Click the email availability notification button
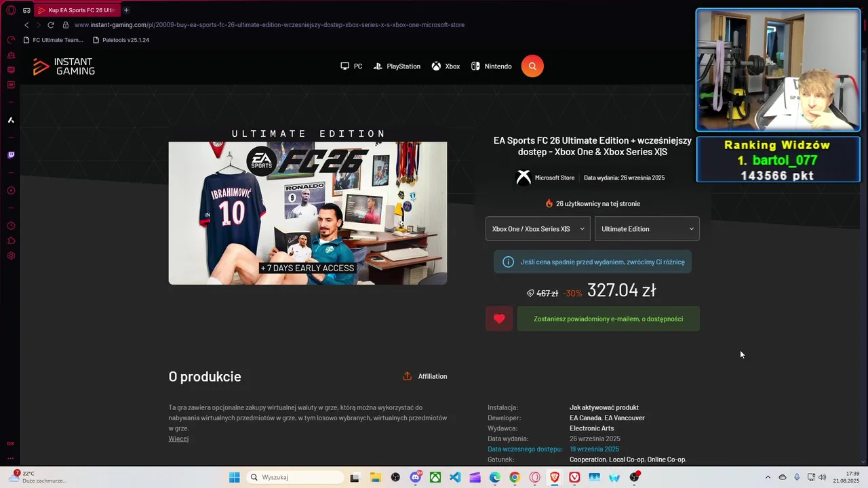The width and height of the screenshot is (868, 488). [x=608, y=319]
